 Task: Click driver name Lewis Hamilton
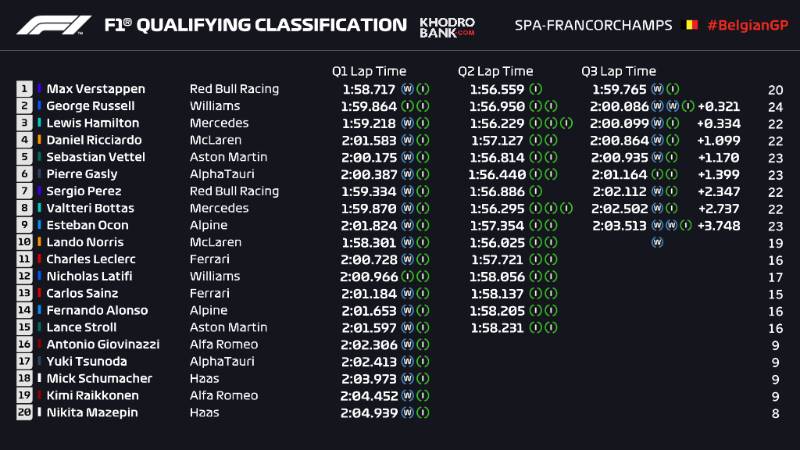point(88,123)
